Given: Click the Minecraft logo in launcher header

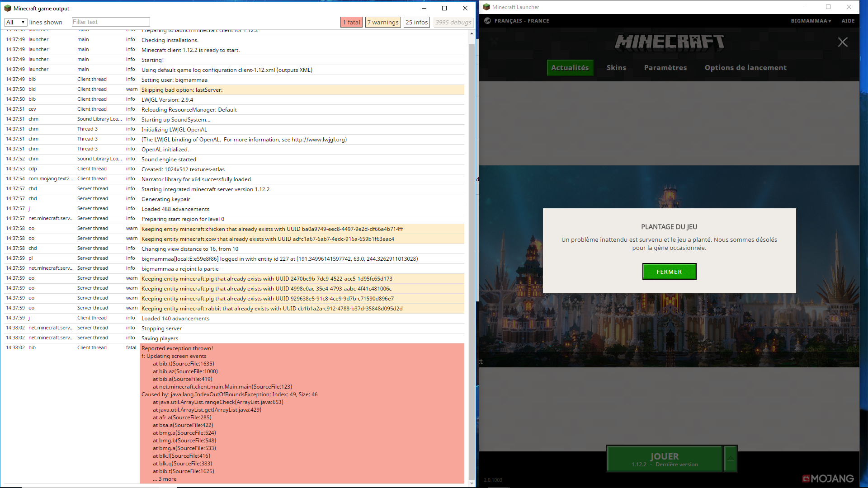Looking at the screenshot, I should tap(669, 42).
